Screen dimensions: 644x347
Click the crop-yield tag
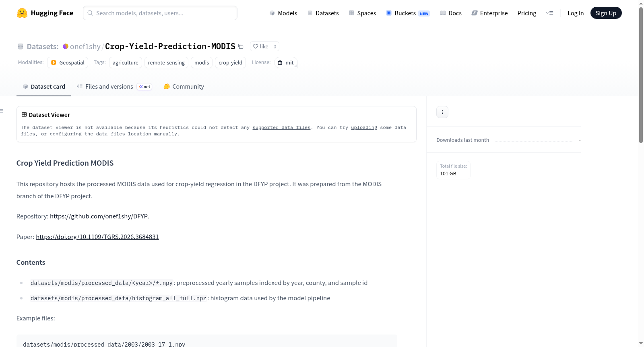click(x=230, y=62)
